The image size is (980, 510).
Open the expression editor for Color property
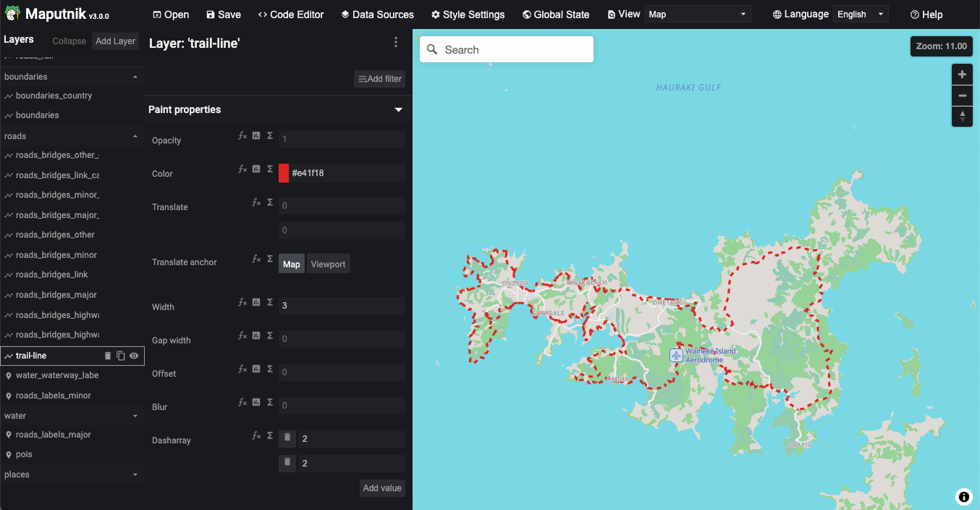tap(243, 169)
